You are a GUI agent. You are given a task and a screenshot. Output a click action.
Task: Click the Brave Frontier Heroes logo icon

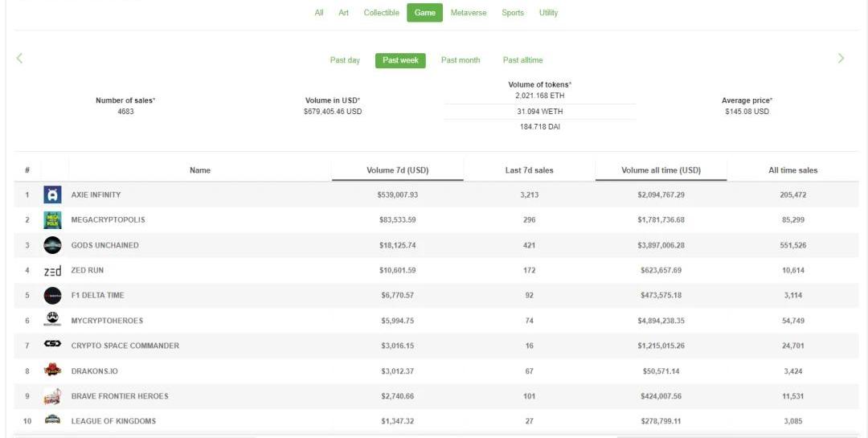tap(52, 396)
